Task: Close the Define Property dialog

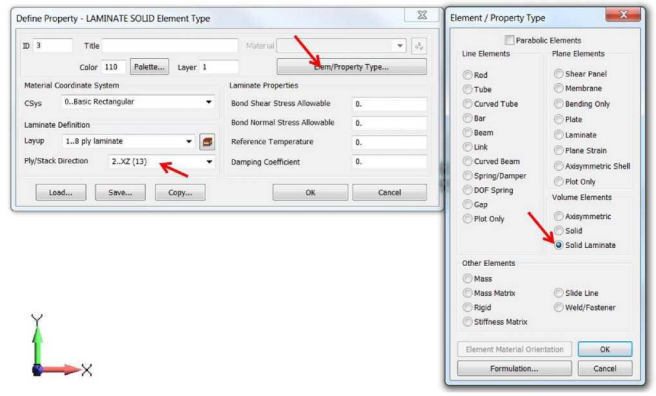Action: (x=422, y=15)
